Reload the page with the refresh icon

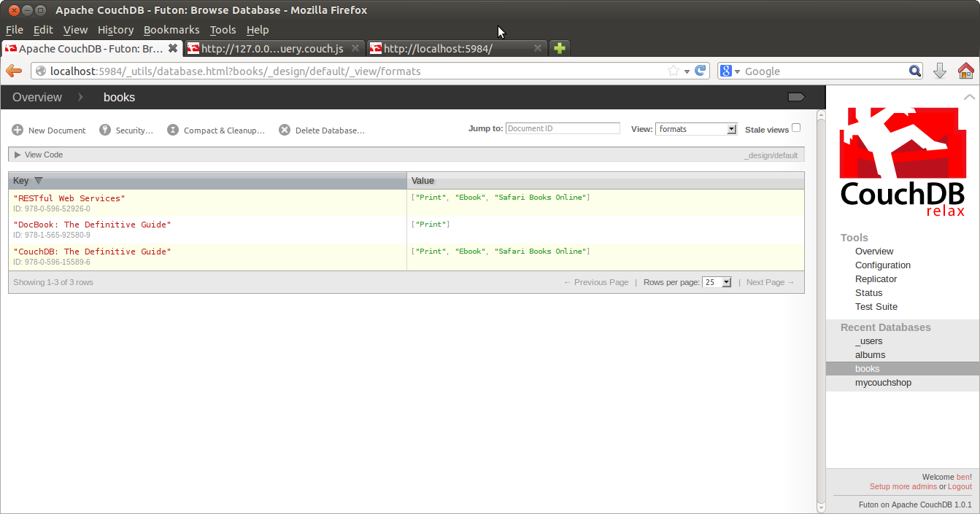[x=701, y=71]
